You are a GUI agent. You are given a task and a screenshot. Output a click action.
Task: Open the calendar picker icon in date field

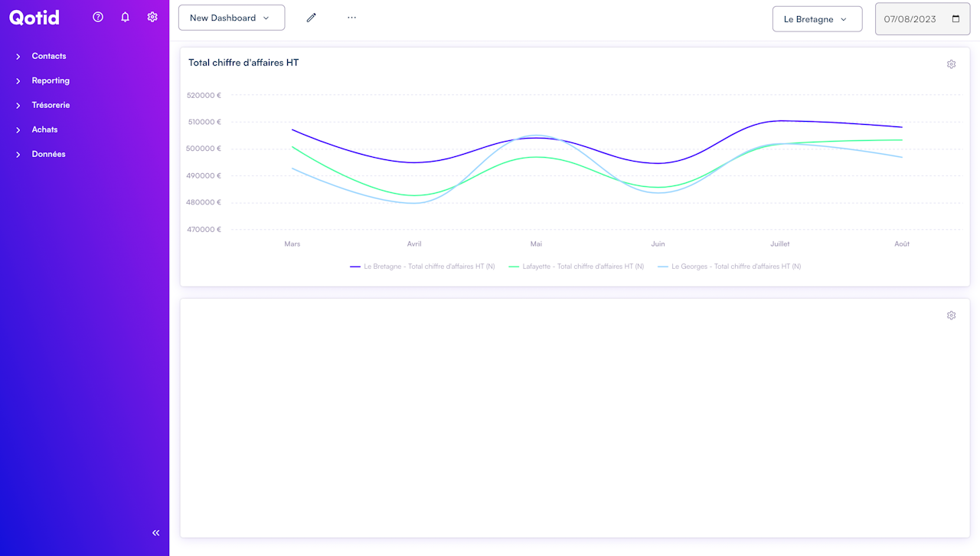point(955,19)
